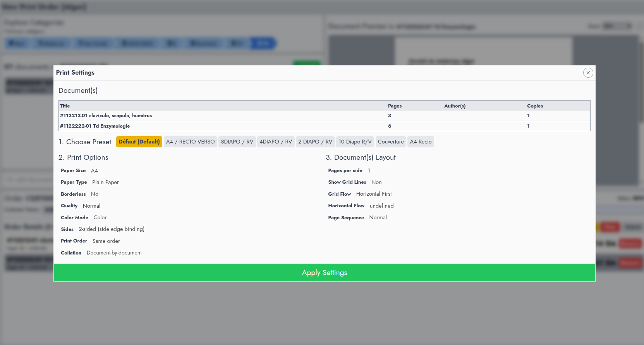Click the pages count '6' for Td Enzymologie

pyautogui.click(x=390, y=126)
